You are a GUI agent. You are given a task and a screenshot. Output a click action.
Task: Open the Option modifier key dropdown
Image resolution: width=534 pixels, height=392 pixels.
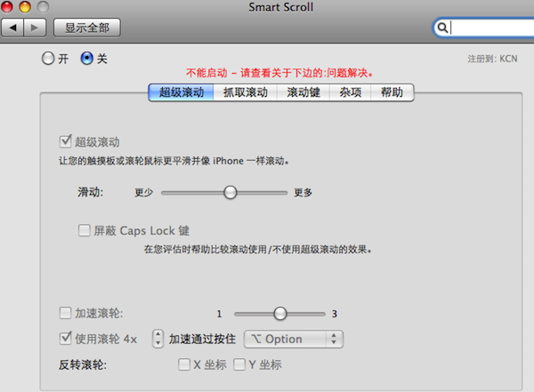(x=294, y=340)
